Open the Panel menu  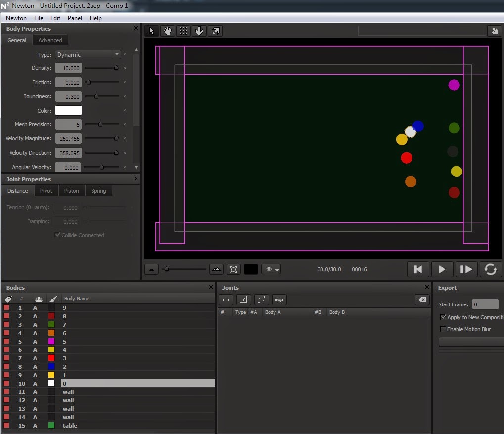point(75,18)
